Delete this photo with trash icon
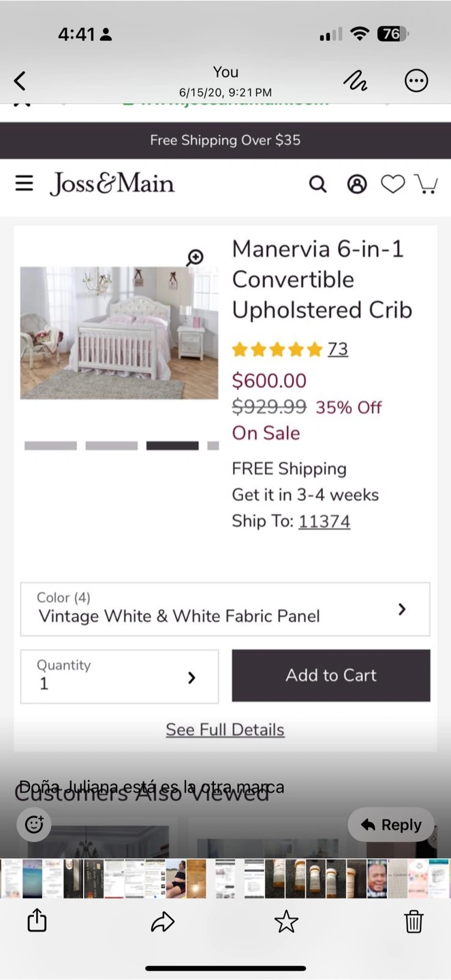This screenshot has height=980, width=451. point(414,921)
